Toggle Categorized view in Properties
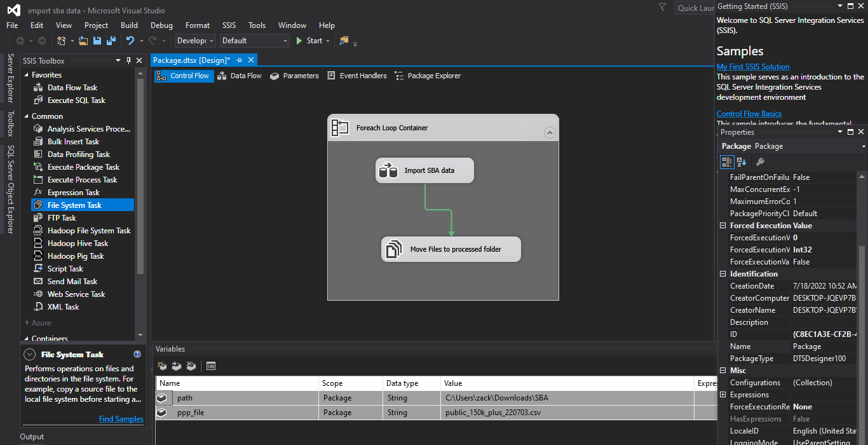Viewport: 868px width, 445px height. click(x=728, y=162)
